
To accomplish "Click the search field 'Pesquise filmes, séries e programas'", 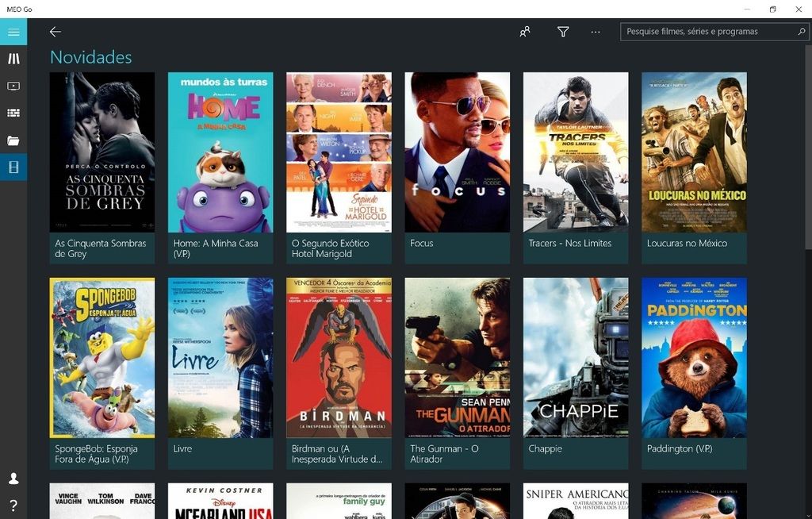I will (706, 32).
